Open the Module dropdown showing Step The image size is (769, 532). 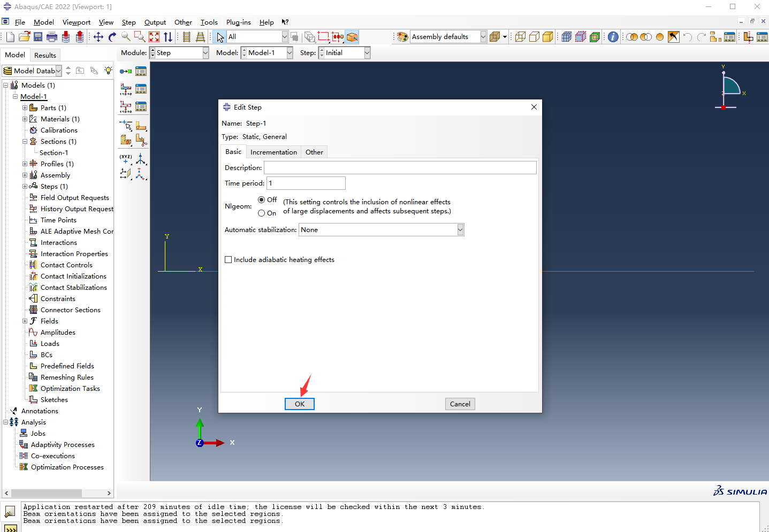(x=205, y=53)
